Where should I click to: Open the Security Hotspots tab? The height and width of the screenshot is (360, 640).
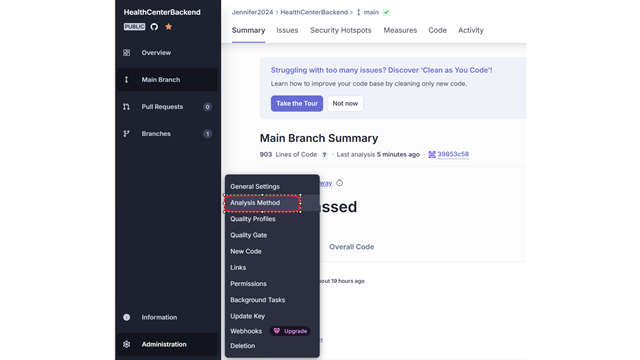340,30
